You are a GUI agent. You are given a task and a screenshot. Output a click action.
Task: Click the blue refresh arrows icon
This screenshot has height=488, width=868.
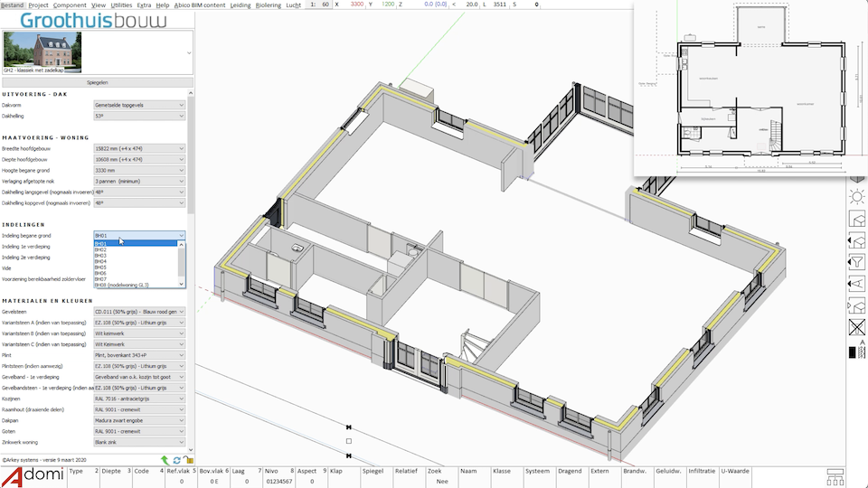point(176,460)
